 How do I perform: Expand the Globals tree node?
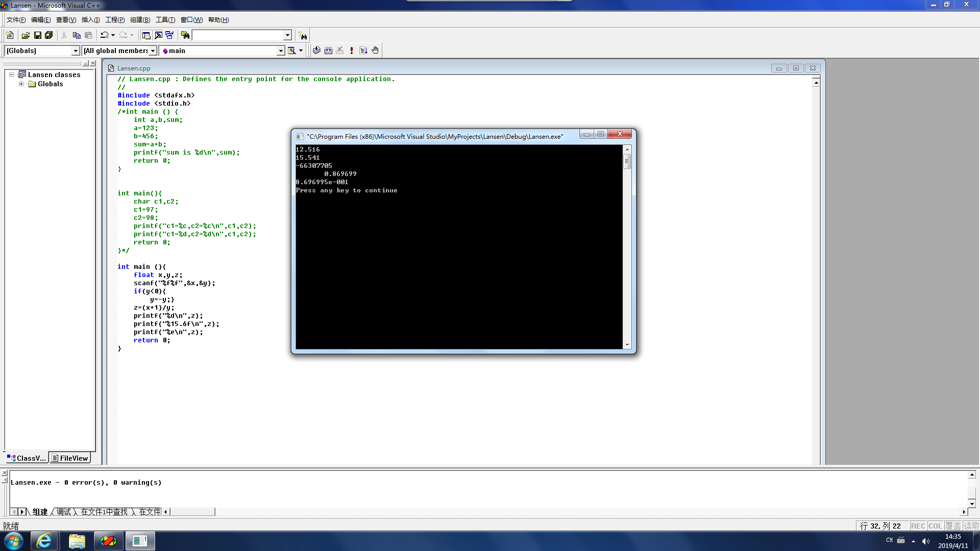[x=21, y=84]
